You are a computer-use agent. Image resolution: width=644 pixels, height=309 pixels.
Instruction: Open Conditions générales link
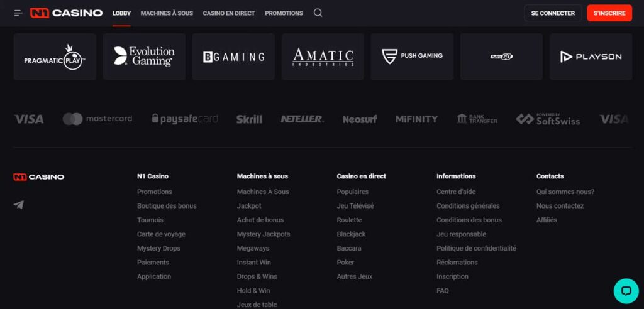(468, 206)
